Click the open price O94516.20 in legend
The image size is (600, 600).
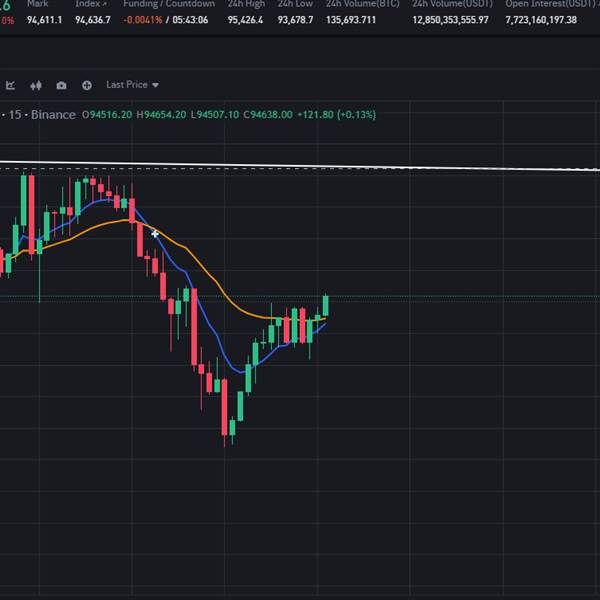pos(107,114)
